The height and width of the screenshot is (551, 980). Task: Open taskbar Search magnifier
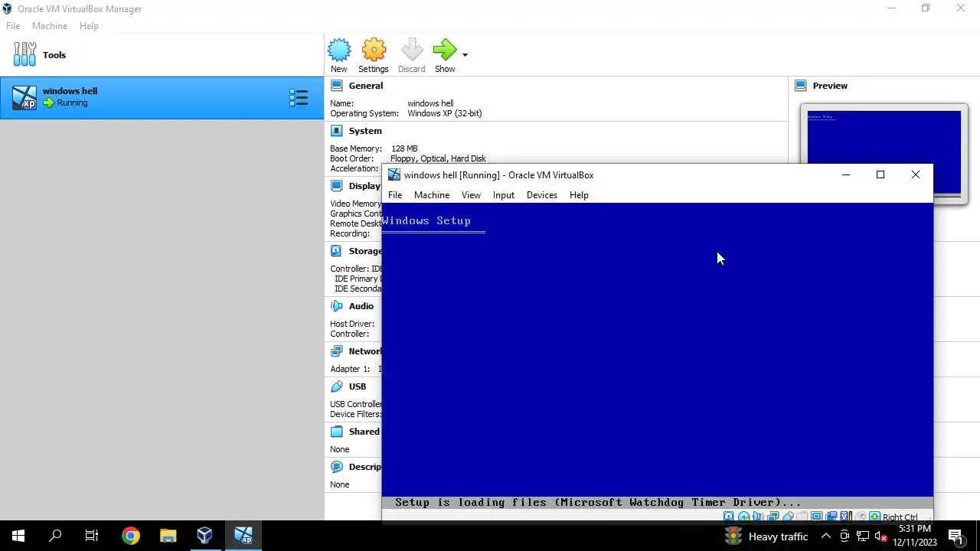(55, 536)
